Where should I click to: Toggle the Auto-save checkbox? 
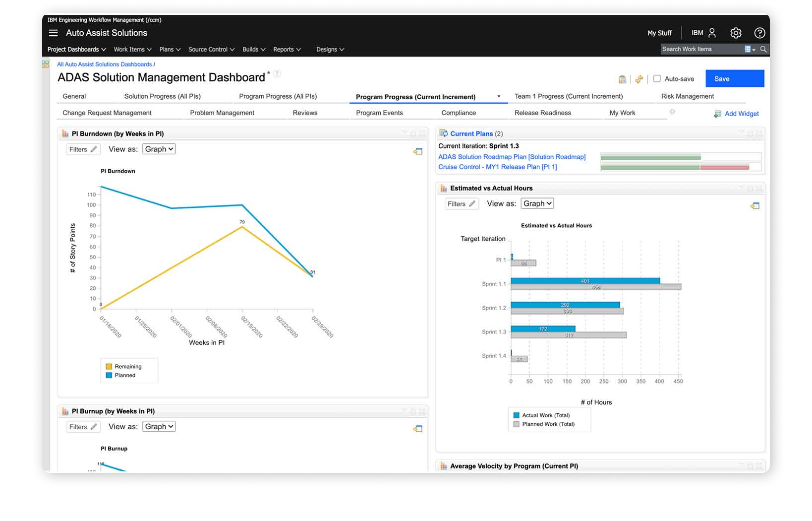[x=657, y=78]
